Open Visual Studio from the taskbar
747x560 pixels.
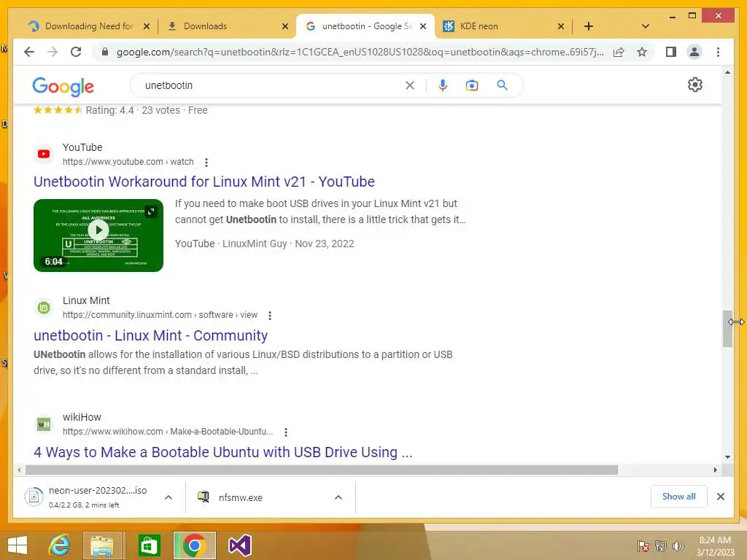[x=239, y=545]
